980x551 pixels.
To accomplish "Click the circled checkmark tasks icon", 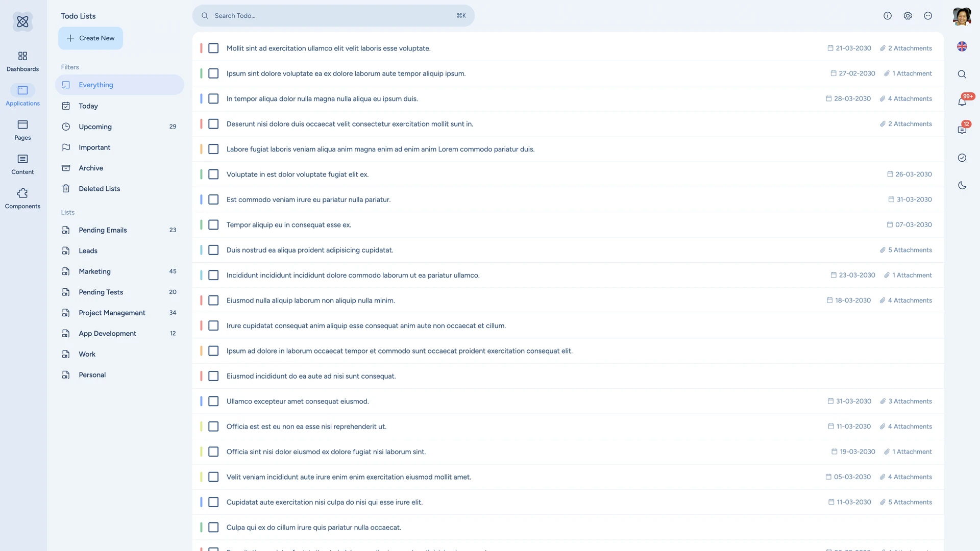I will pyautogui.click(x=962, y=158).
